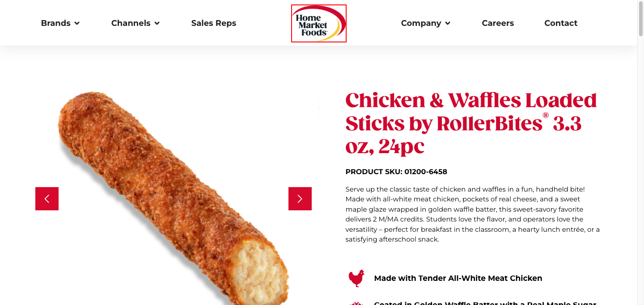Go to the Sales Reps page
Screen dimensions: 644x305
coord(214,23)
